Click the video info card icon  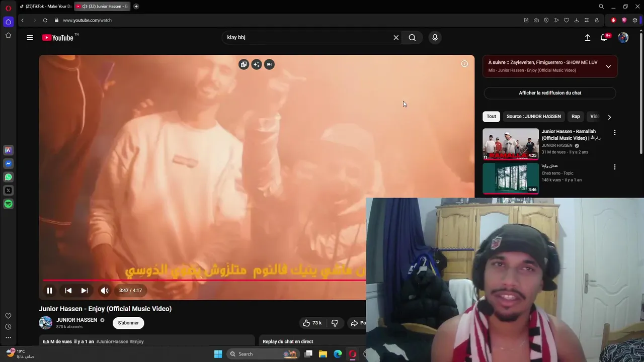[464, 64]
